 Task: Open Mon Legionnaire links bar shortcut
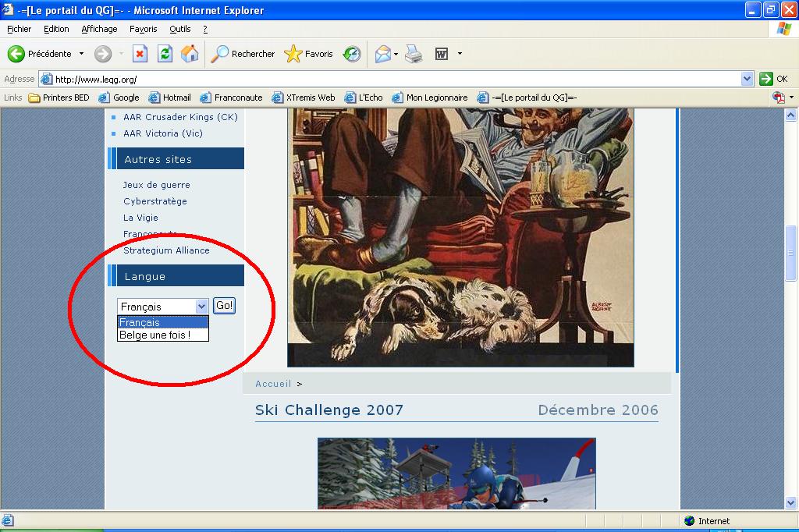[430, 98]
